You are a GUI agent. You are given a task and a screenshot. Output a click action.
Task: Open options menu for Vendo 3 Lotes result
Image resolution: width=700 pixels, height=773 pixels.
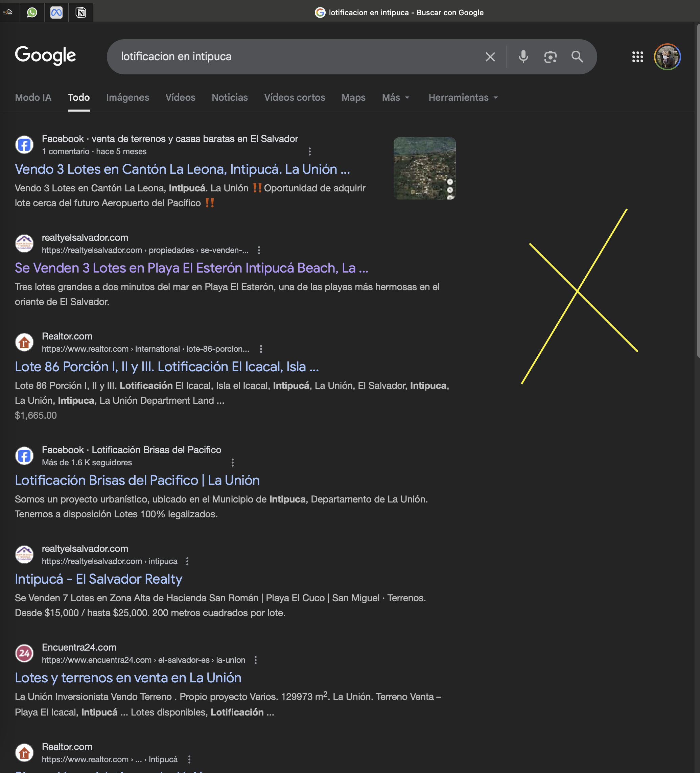pos(310,151)
